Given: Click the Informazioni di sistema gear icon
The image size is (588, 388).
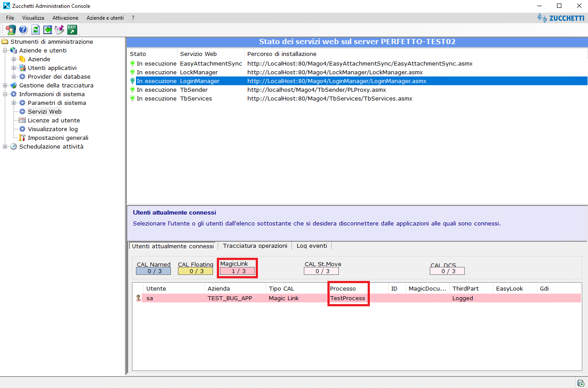Looking at the screenshot, I should 14,94.
